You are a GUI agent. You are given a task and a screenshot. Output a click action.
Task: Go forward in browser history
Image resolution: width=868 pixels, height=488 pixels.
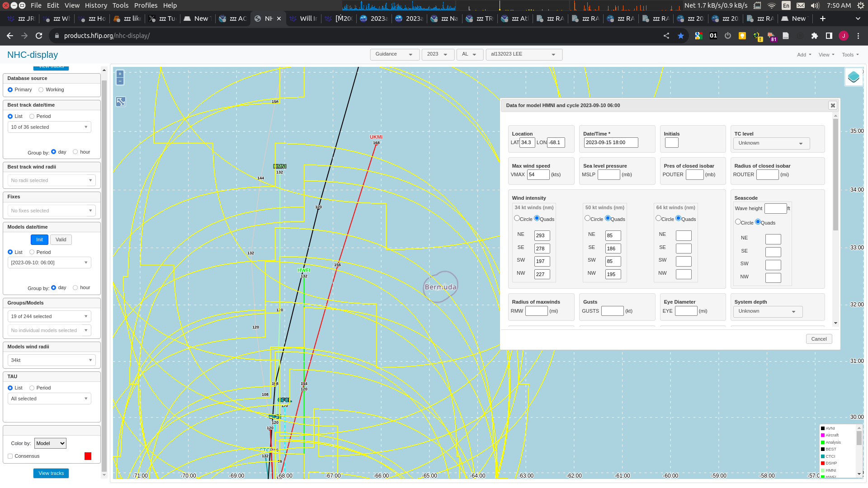click(24, 36)
